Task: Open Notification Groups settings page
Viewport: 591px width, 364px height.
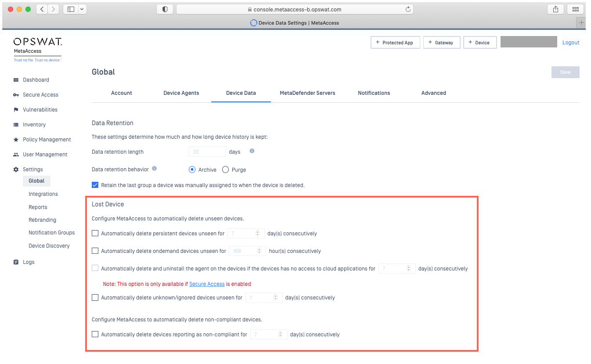Action: tap(51, 233)
